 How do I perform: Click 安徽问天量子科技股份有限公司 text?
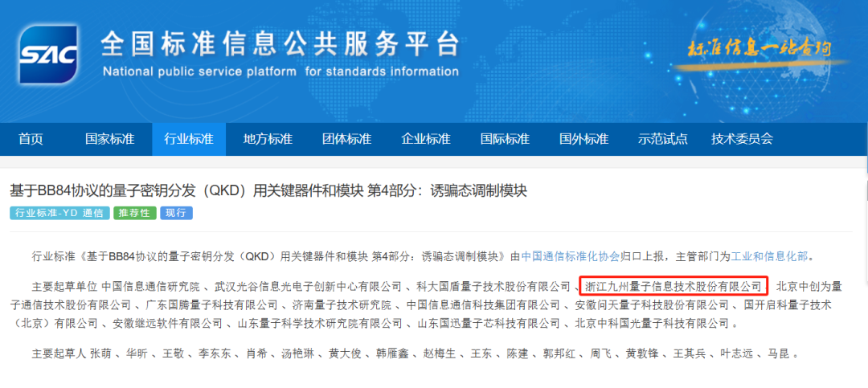coord(652,305)
